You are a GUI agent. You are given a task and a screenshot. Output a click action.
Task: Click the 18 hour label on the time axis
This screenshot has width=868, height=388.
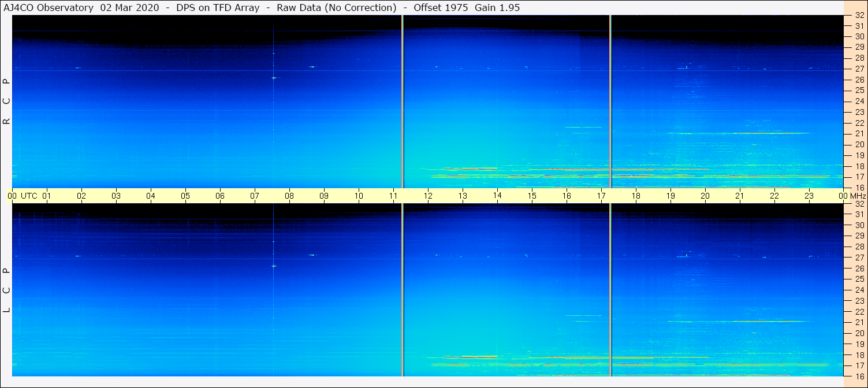click(x=636, y=196)
